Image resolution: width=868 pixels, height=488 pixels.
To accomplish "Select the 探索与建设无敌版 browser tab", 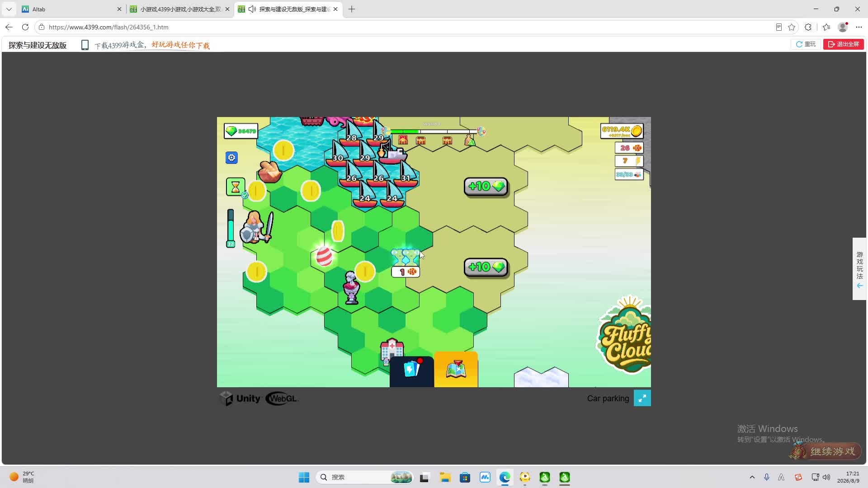I will pos(288,9).
